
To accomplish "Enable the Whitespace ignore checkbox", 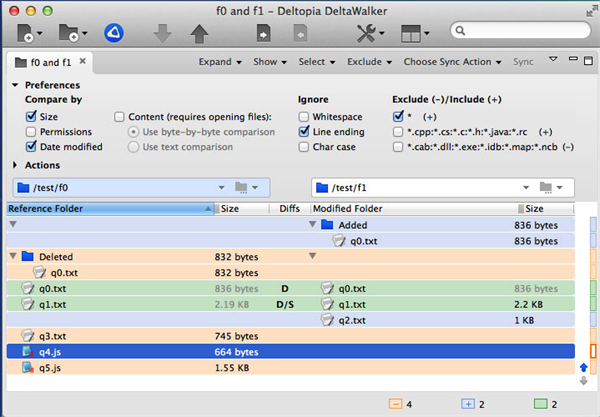I will [x=303, y=117].
